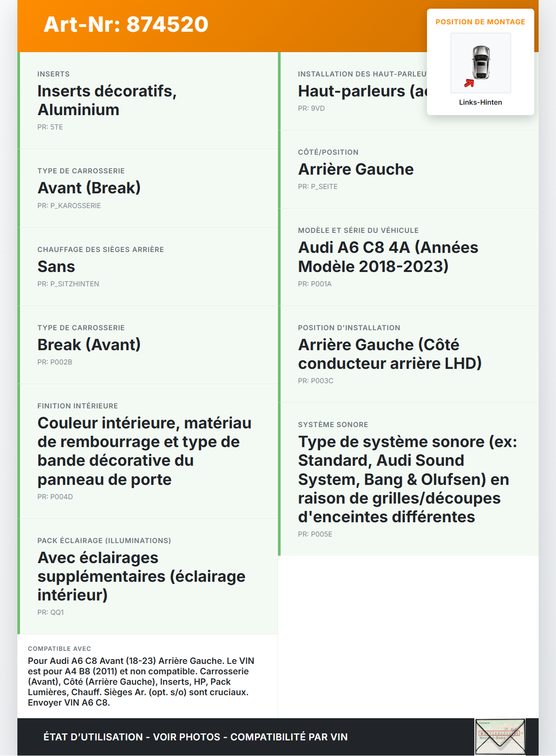Click the Finition intérieure card
Image resolution: width=556 pixels, height=756 pixels.
pos(148,451)
